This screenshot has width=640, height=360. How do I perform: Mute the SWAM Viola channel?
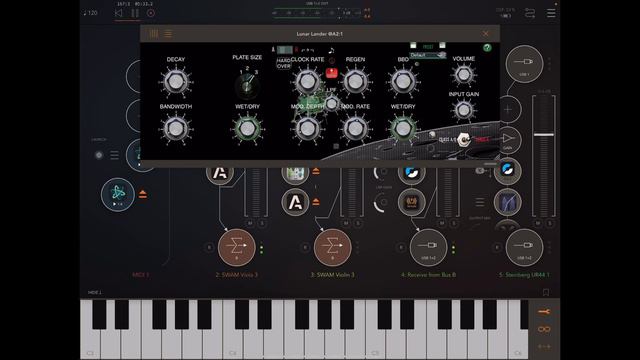tap(250, 223)
